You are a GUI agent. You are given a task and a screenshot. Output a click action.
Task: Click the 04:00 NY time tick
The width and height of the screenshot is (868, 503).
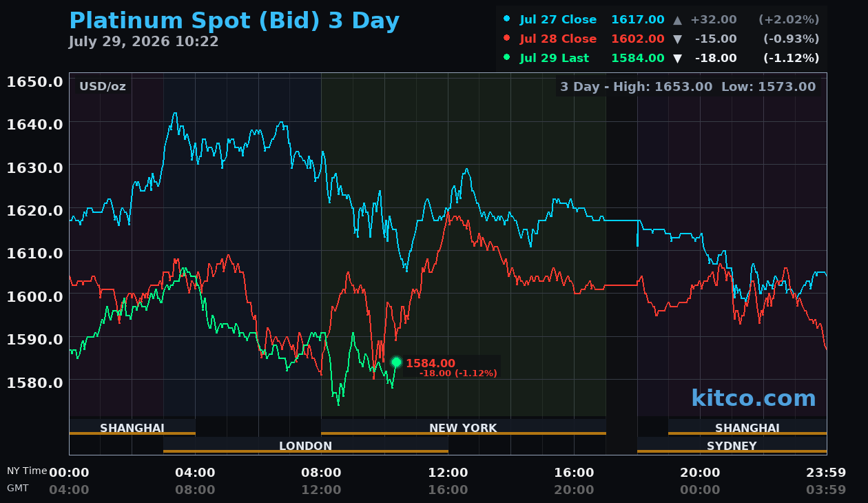coord(195,473)
